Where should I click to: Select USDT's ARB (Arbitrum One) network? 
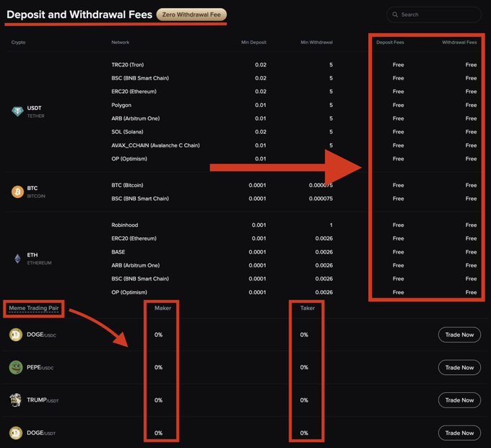(x=136, y=119)
